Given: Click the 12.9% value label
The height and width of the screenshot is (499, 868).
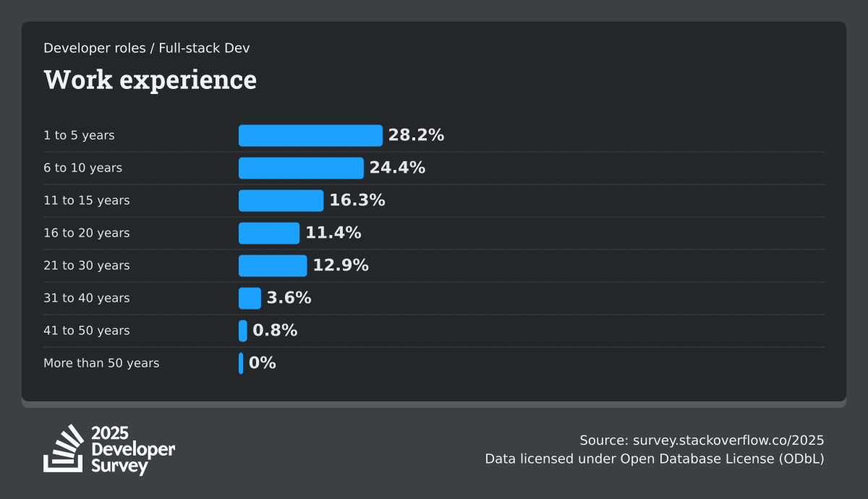Looking at the screenshot, I should [x=341, y=265].
